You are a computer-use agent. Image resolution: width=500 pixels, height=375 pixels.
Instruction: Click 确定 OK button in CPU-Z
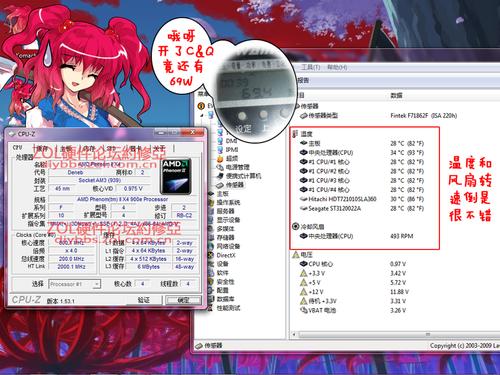point(183,300)
